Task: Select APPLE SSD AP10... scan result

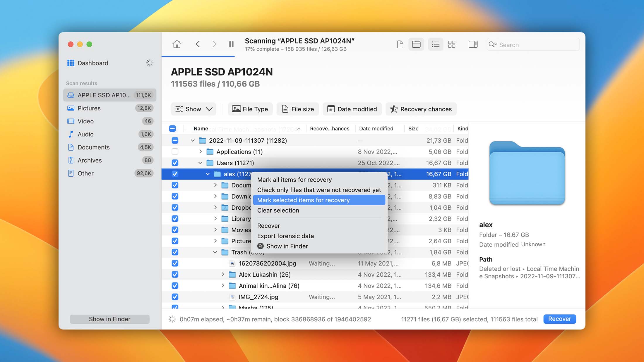Action: click(x=110, y=95)
